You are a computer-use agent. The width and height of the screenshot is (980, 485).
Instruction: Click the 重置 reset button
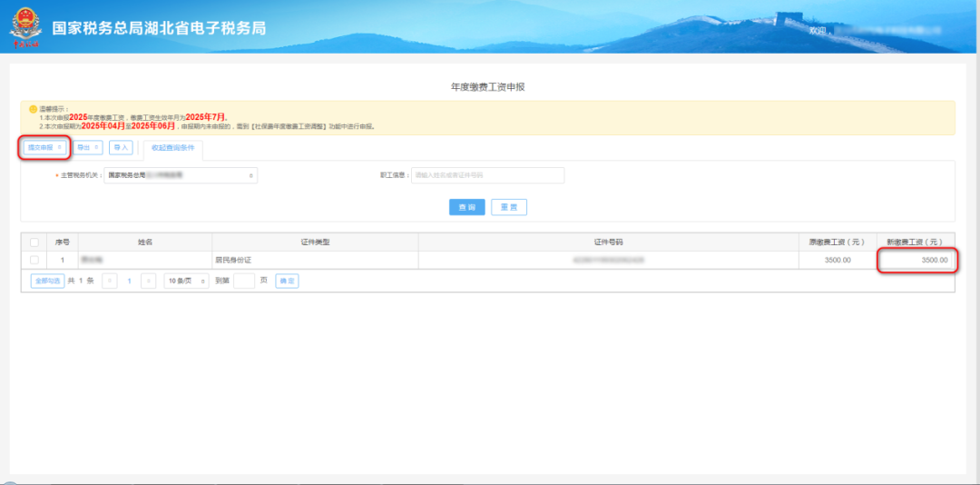[x=509, y=207]
